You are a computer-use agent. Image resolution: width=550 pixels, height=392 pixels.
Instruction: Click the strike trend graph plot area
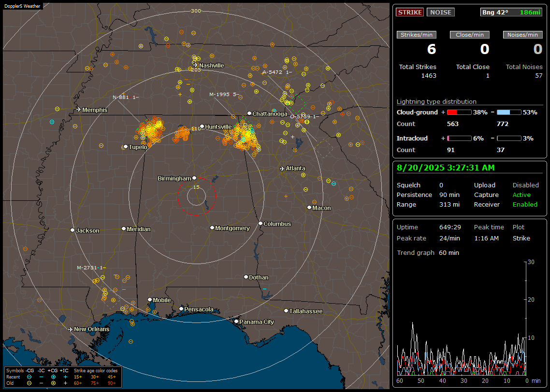[x=462, y=318]
